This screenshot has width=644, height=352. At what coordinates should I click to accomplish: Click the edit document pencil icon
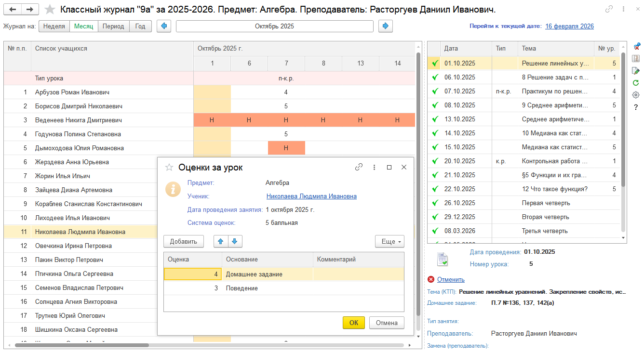(636, 71)
